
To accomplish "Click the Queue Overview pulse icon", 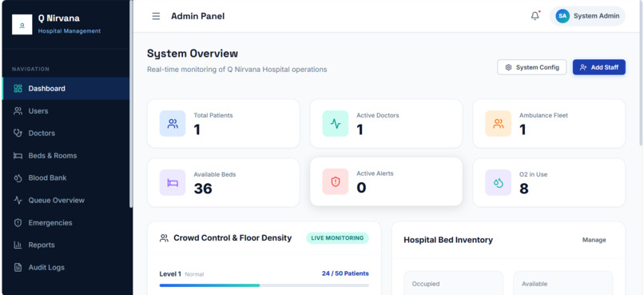I will tap(18, 200).
